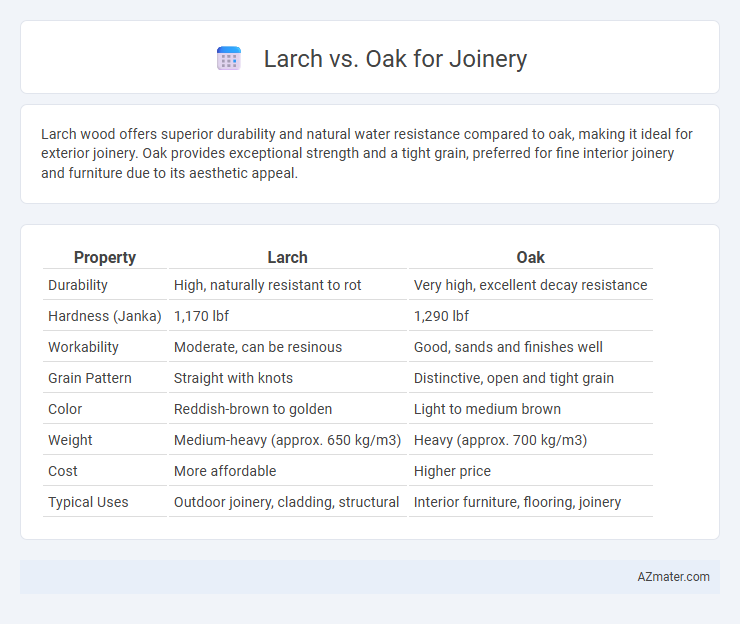Click 'Very high, excellent decay resistance' cell
740x624 pixels.
point(530,285)
